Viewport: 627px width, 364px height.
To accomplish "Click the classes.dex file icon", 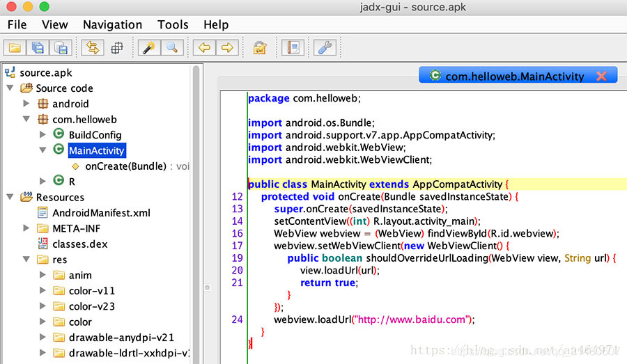I will coord(42,244).
